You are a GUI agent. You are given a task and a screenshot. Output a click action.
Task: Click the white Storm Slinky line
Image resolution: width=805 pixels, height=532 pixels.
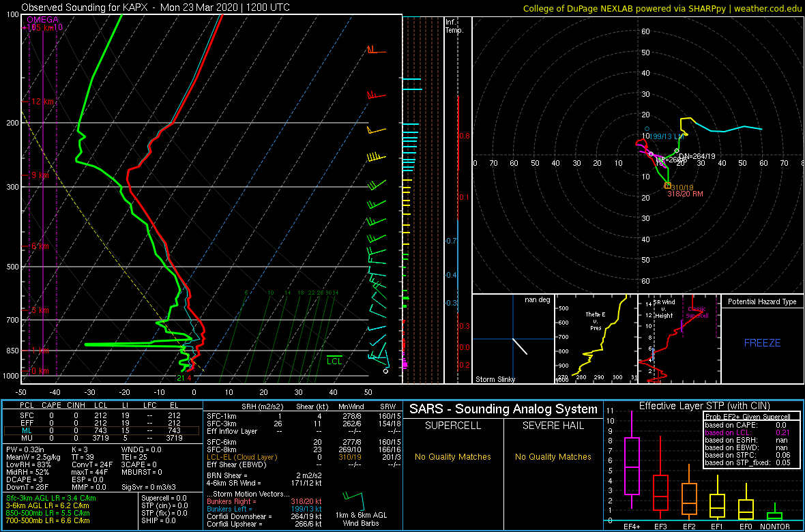(x=520, y=346)
